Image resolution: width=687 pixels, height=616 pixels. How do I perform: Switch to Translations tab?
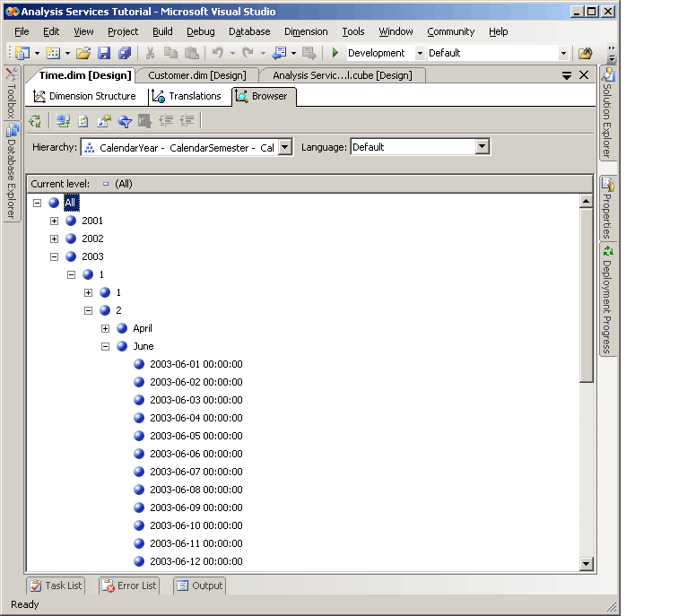coord(187,96)
